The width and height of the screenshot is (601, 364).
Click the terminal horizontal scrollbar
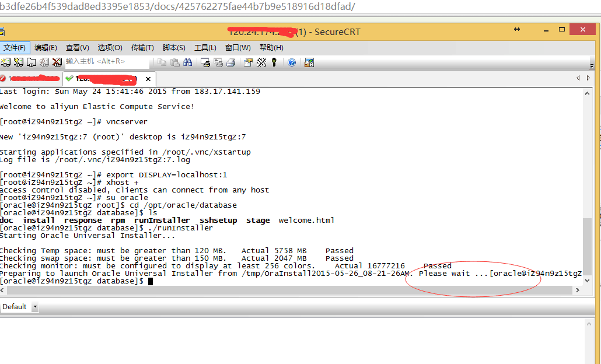coord(292,290)
